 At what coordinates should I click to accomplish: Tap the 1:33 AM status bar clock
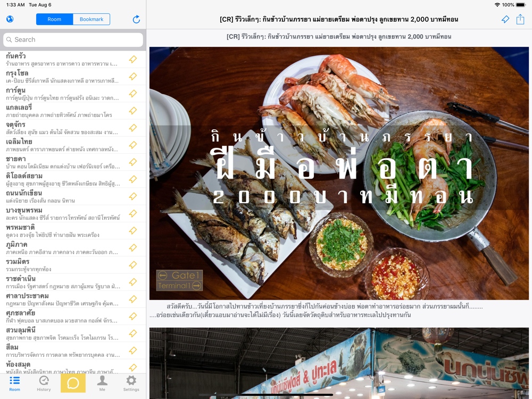tap(15, 5)
